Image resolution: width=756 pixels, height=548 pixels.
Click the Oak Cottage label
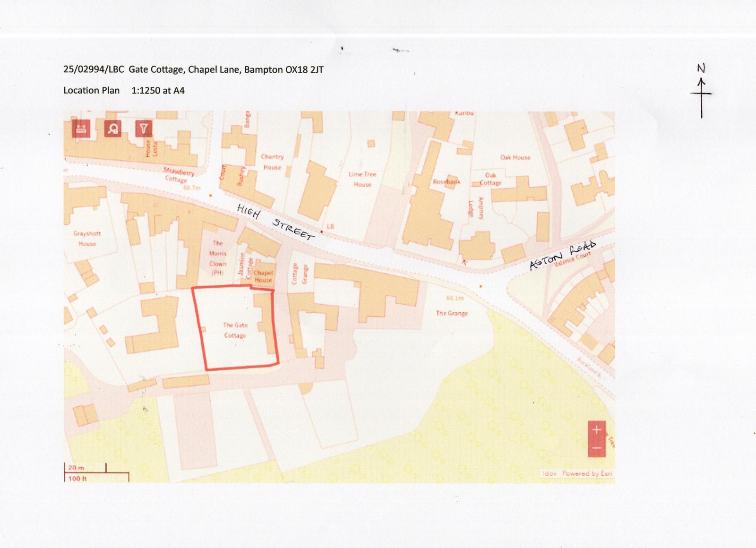pos(491,179)
